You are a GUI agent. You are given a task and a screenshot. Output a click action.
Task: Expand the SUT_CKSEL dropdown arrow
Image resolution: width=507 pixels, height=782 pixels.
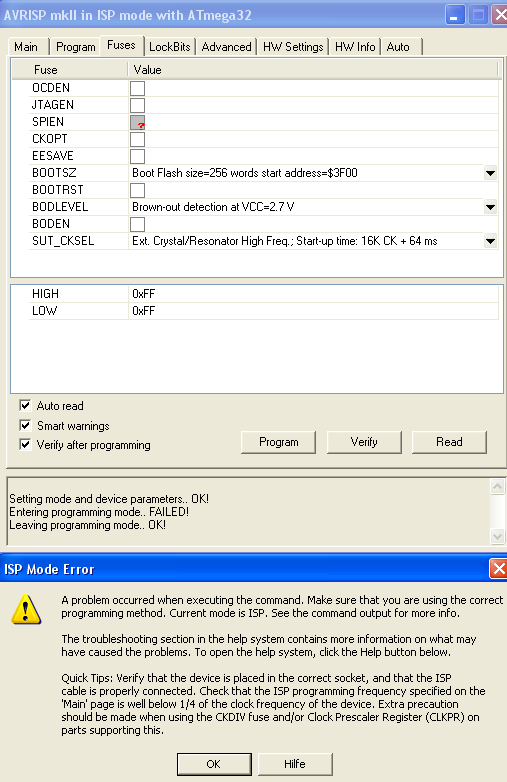pyautogui.click(x=491, y=241)
